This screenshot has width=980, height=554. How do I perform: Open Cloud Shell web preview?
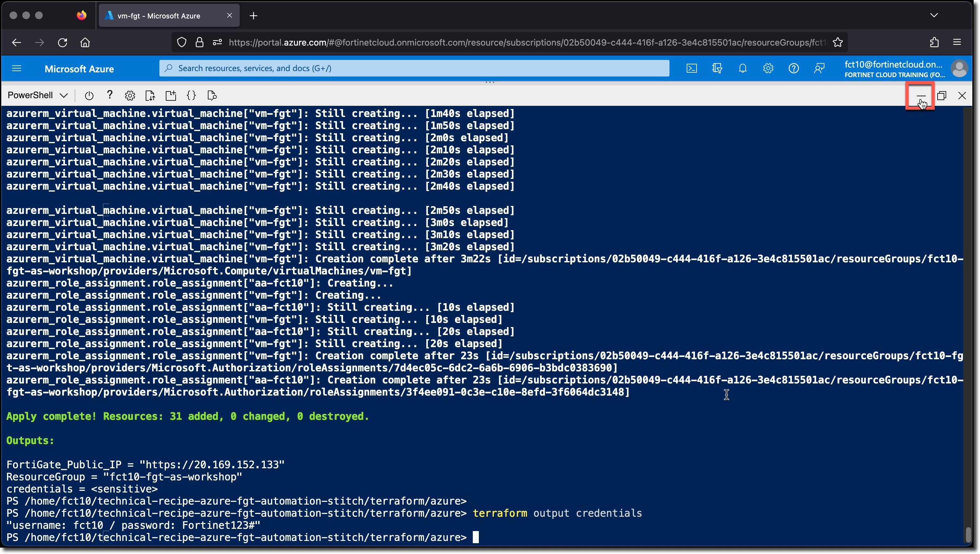point(212,96)
